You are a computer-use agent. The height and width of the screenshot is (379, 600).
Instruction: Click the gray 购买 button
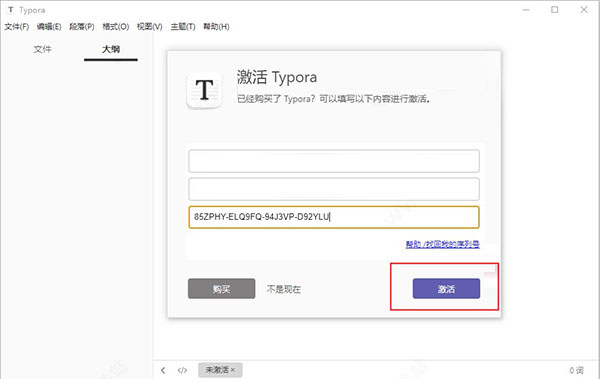click(222, 289)
